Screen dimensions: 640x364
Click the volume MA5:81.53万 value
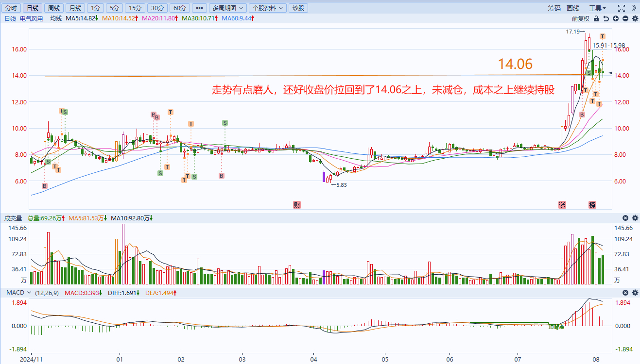pyautogui.click(x=88, y=218)
